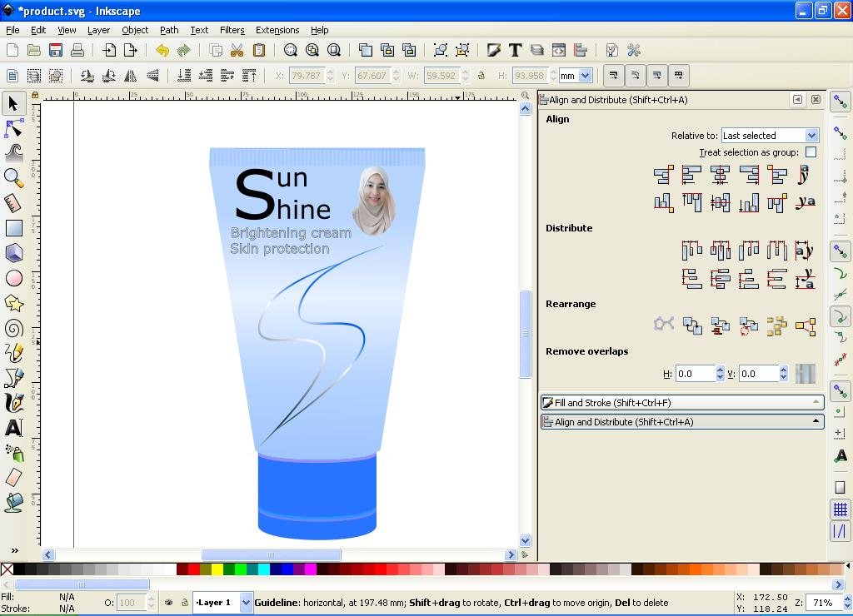Center objects on vertical axis
Screen dimensions: 853x616
pyautogui.click(x=719, y=175)
